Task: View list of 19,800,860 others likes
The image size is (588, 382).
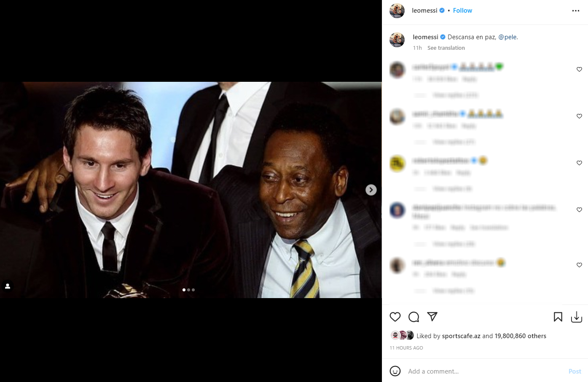Action: tap(521, 336)
